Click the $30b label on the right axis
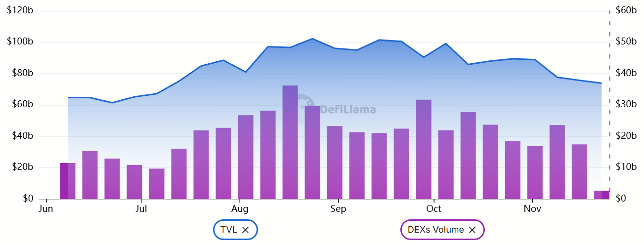 click(626, 105)
